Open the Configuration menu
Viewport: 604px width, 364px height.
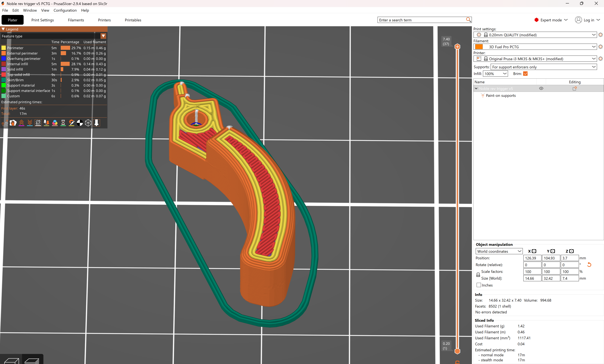[65, 10]
